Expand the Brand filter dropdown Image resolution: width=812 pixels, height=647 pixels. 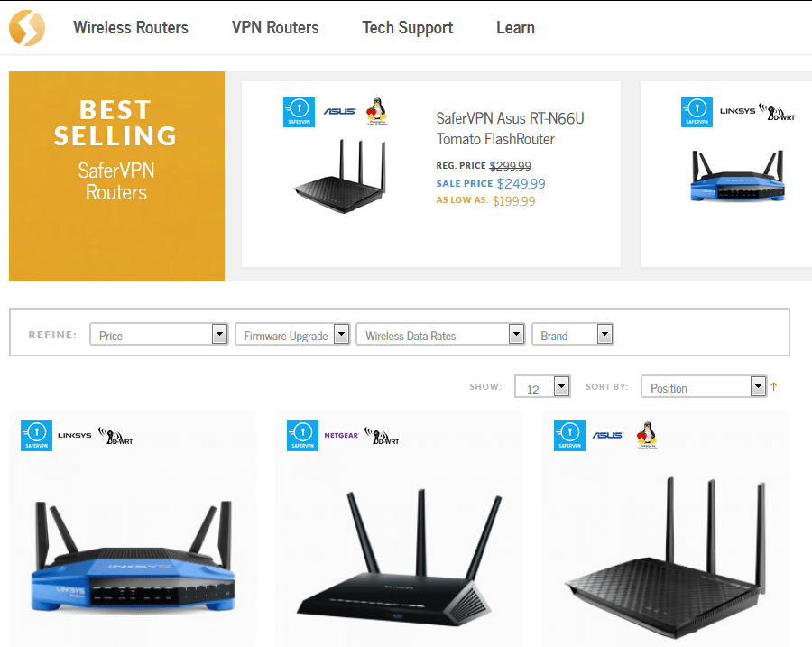(x=573, y=335)
